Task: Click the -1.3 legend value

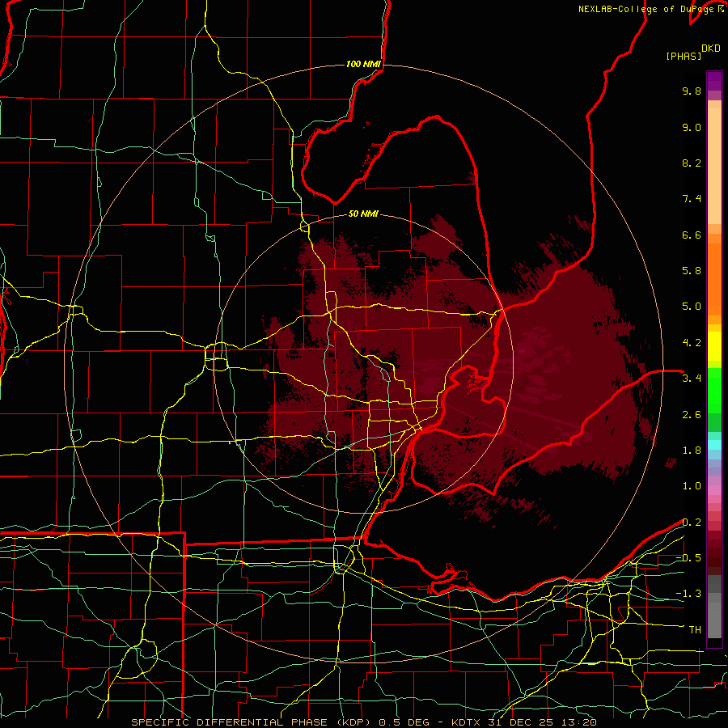Action: pyautogui.click(x=688, y=594)
